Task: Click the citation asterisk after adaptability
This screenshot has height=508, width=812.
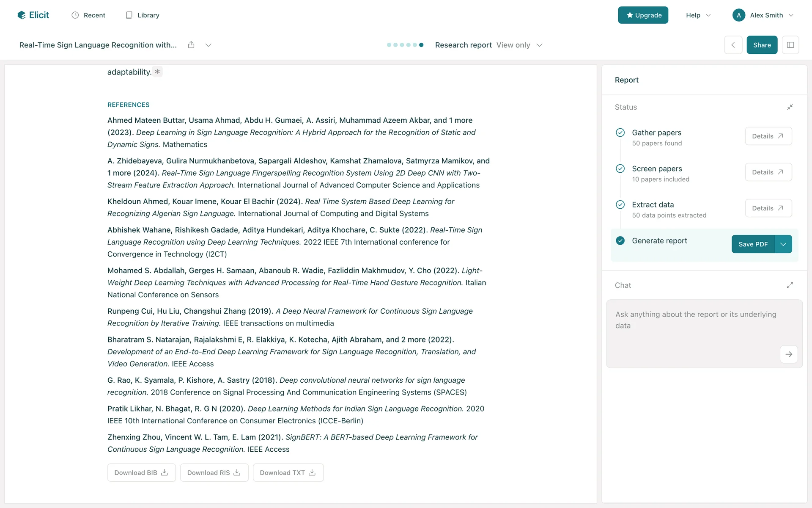Action: click(157, 72)
